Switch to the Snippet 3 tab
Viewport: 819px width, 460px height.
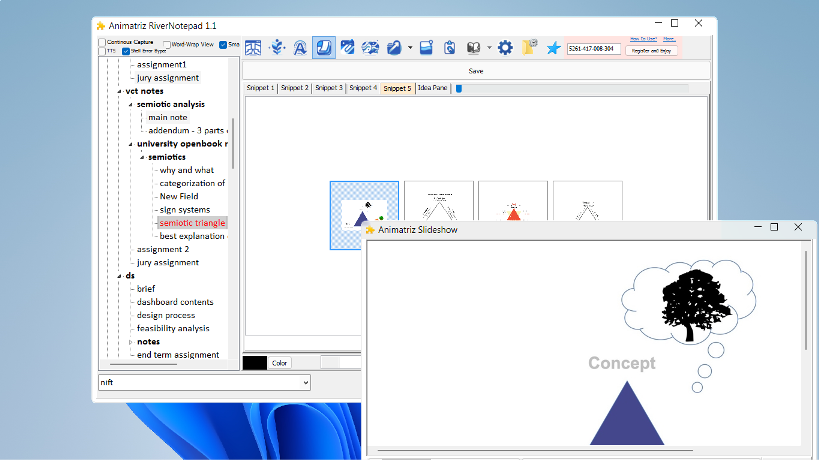(329, 88)
